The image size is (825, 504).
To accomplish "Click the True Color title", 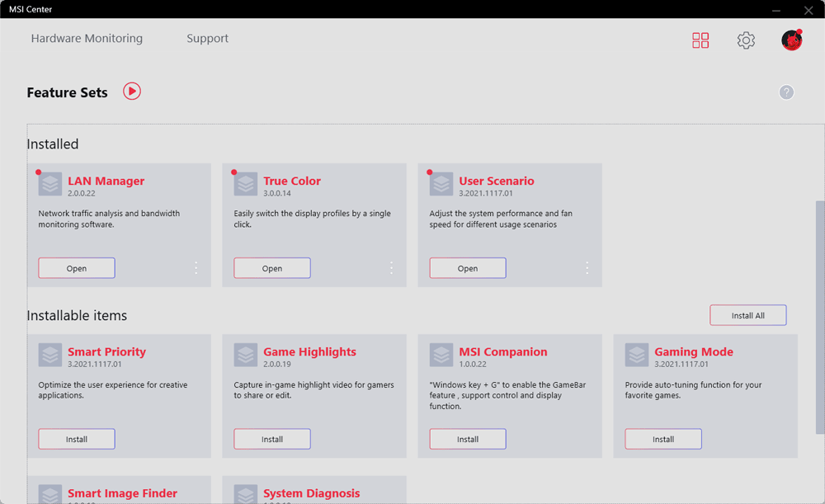I will tap(292, 181).
